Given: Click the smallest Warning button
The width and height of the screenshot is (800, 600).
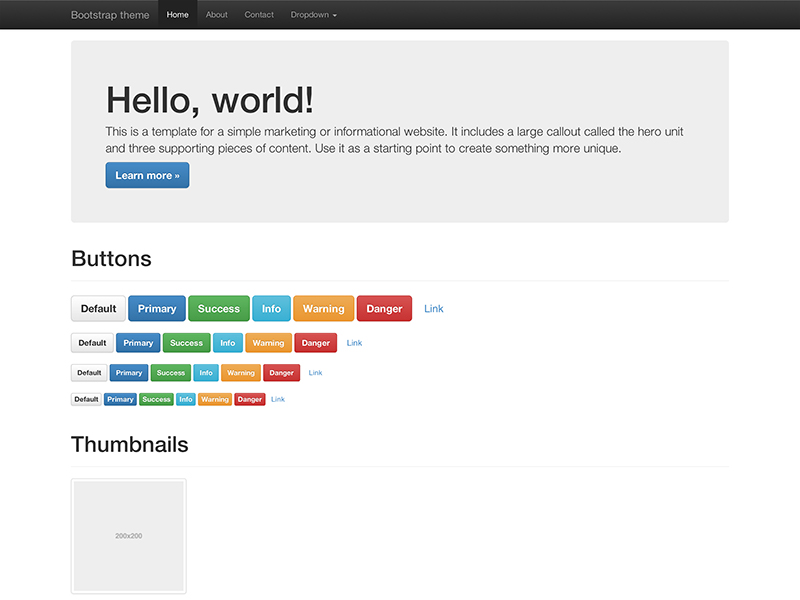Looking at the screenshot, I should tap(214, 399).
